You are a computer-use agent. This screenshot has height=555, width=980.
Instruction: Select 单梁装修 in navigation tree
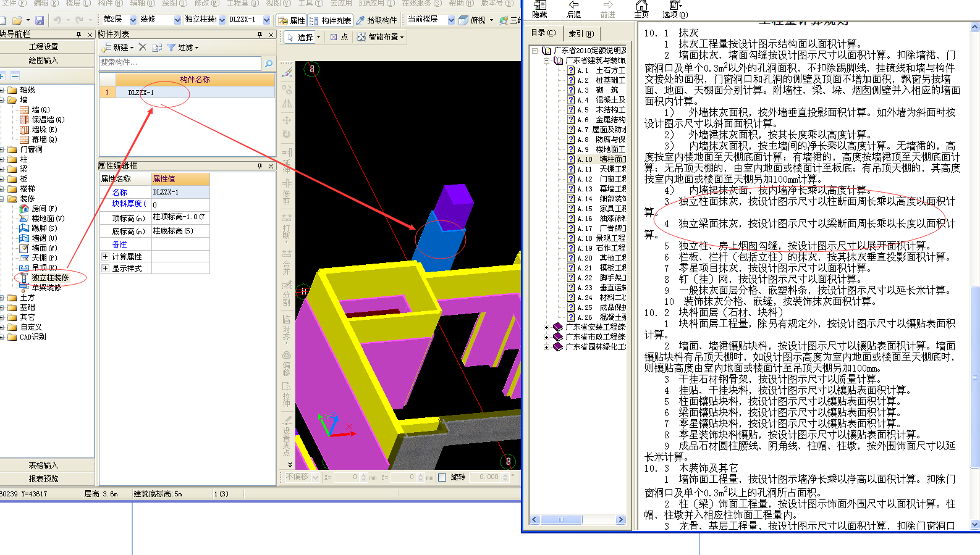click(x=46, y=288)
